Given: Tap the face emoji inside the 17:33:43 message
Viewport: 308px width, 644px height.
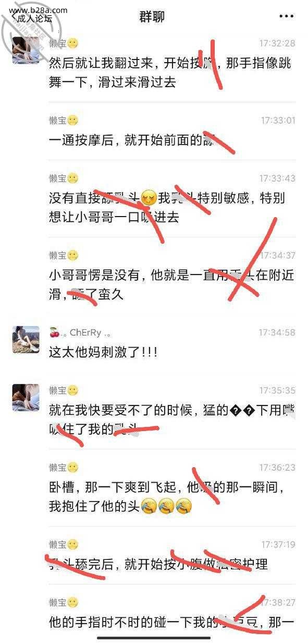Looking at the screenshot, I should coord(149,198).
